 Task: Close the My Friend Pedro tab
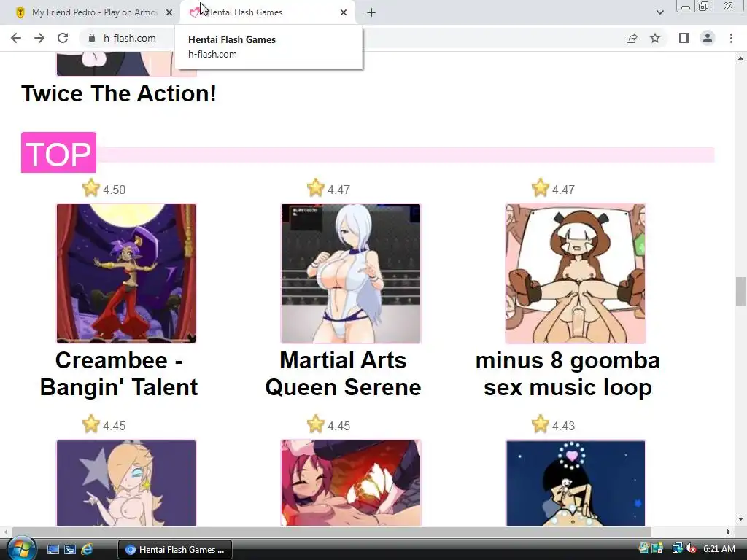point(169,12)
